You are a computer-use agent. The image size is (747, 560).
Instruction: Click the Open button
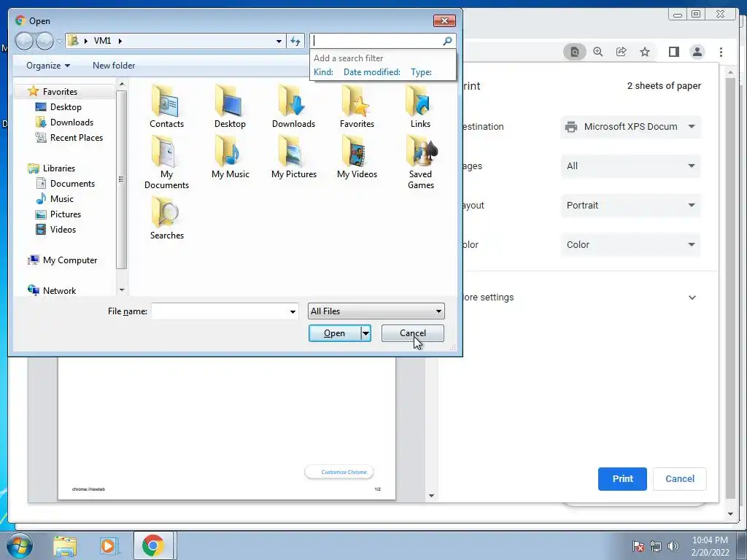click(334, 333)
